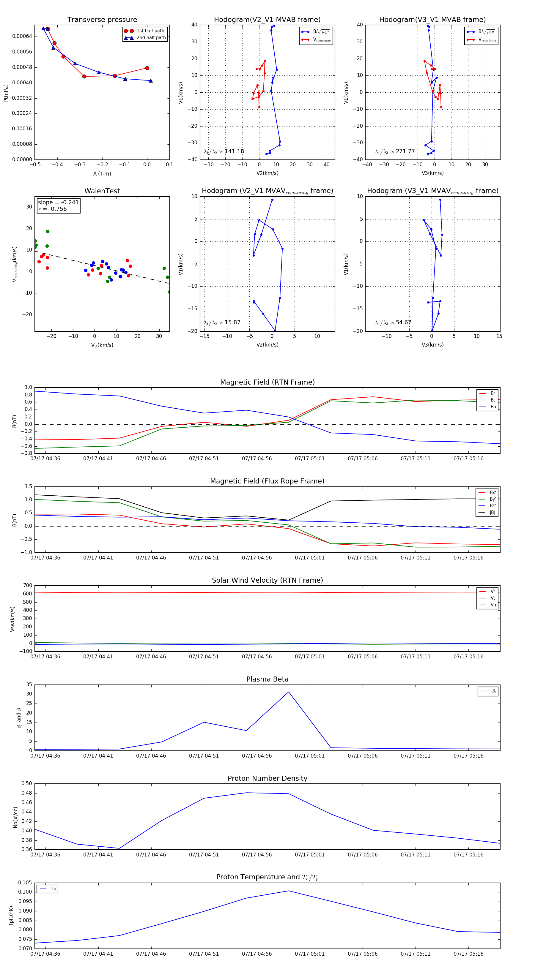Click the Plasma Beta peak near 31
Image resolution: width=535 pixels, height=980 pixels.
pos(289,692)
